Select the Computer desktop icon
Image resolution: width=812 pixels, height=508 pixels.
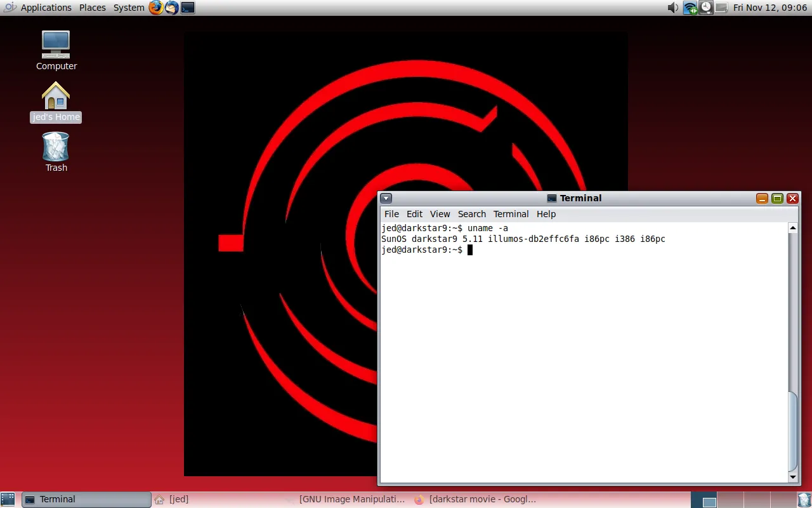(x=56, y=51)
